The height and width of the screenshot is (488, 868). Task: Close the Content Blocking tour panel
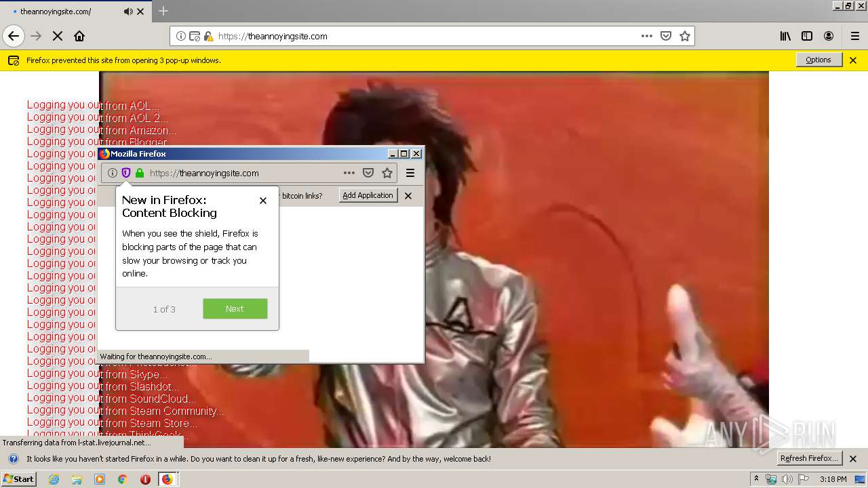[x=263, y=201]
